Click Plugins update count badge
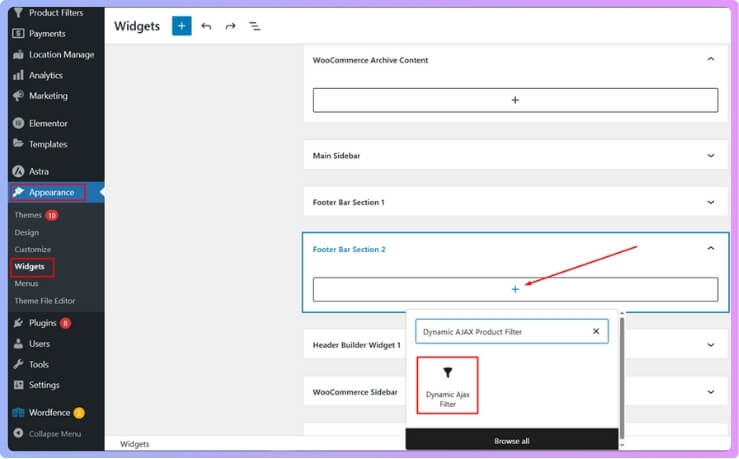This screenshot has width=739, height=459. point(66,323)
